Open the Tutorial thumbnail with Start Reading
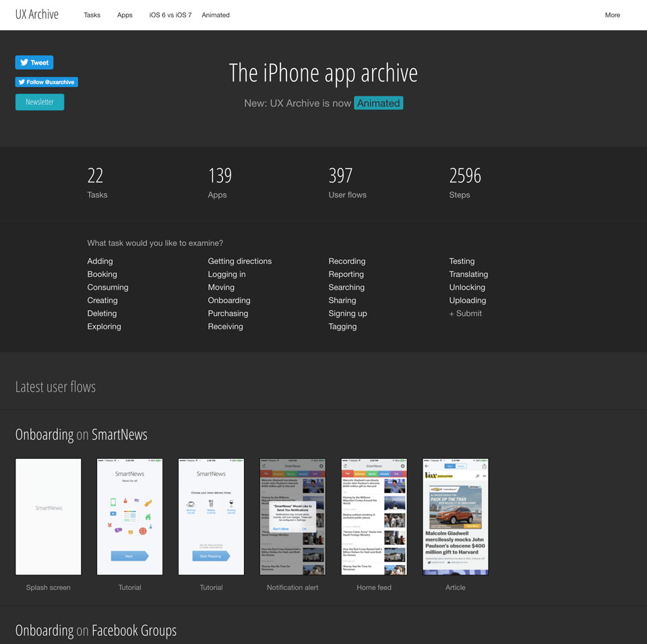647x644 pixels. [211, 517]
